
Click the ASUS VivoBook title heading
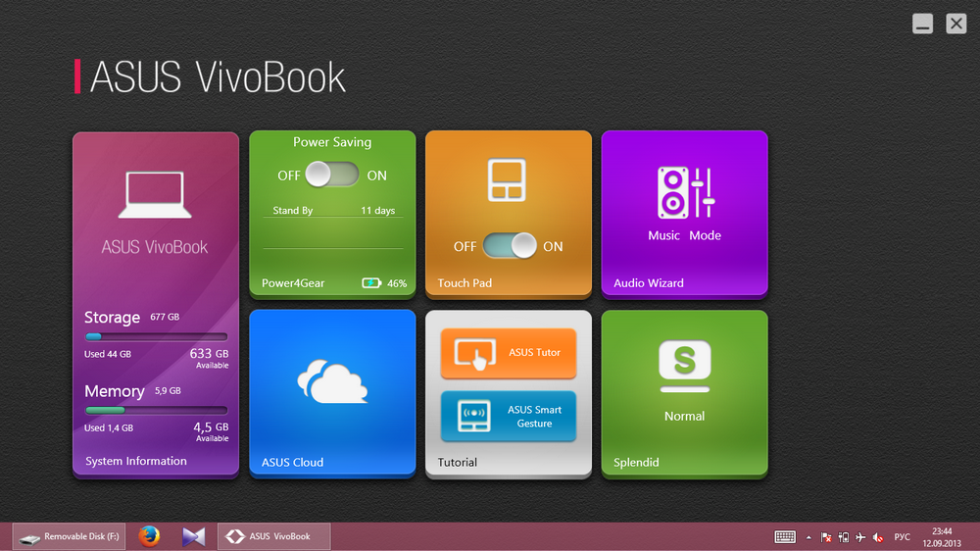[x=218, y=77]
